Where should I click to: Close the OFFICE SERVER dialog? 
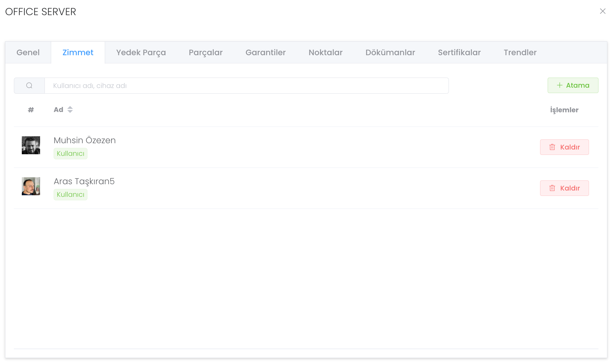(x=603, y=11)
